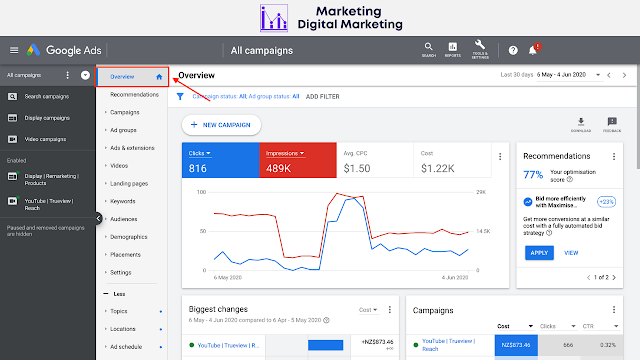Open Campaigns card three-dot menu
The height and width of the screenshot is (360, 640).
(x=614, y=310)
